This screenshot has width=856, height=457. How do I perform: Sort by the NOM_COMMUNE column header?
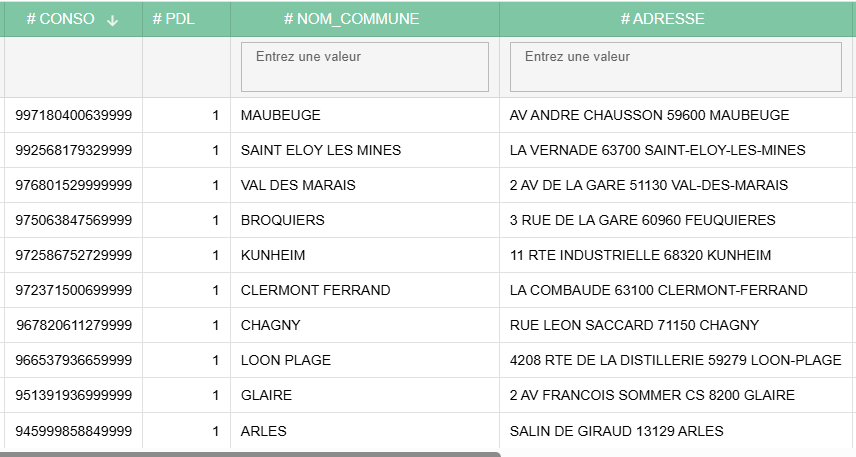pos(351,19)
